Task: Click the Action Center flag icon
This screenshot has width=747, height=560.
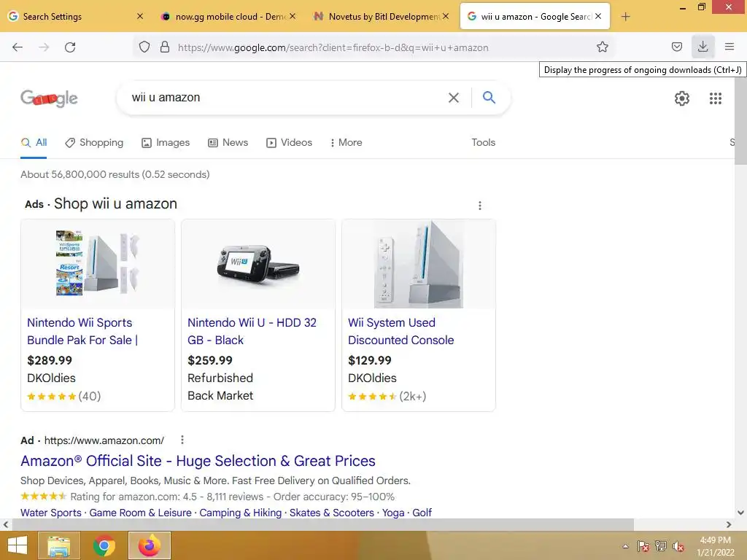Action: click(x=643, y=546)
